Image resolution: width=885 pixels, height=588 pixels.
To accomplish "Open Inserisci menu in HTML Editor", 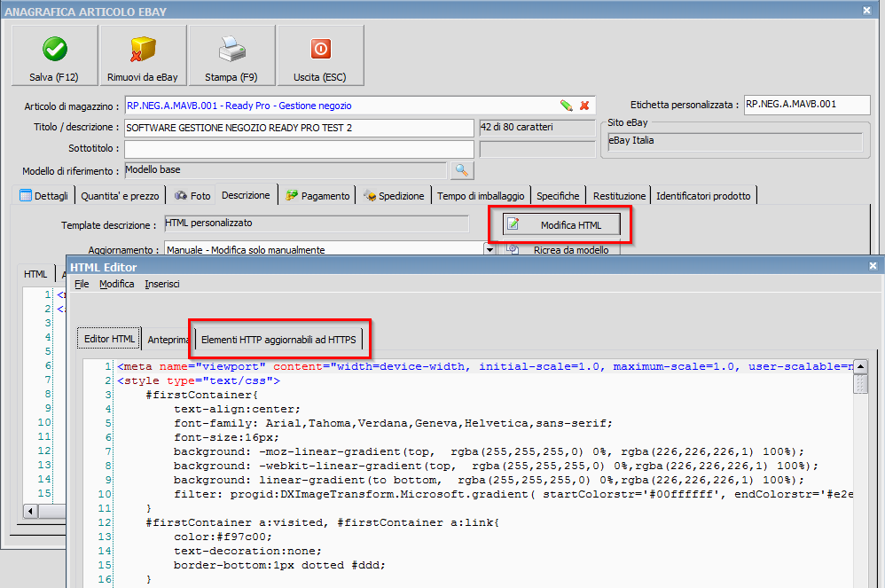I will (162, 284).
